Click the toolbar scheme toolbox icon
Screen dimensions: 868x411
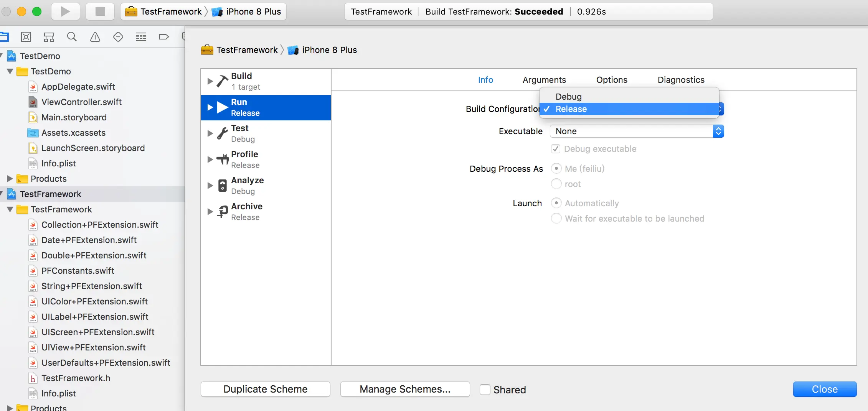(131, 12)
